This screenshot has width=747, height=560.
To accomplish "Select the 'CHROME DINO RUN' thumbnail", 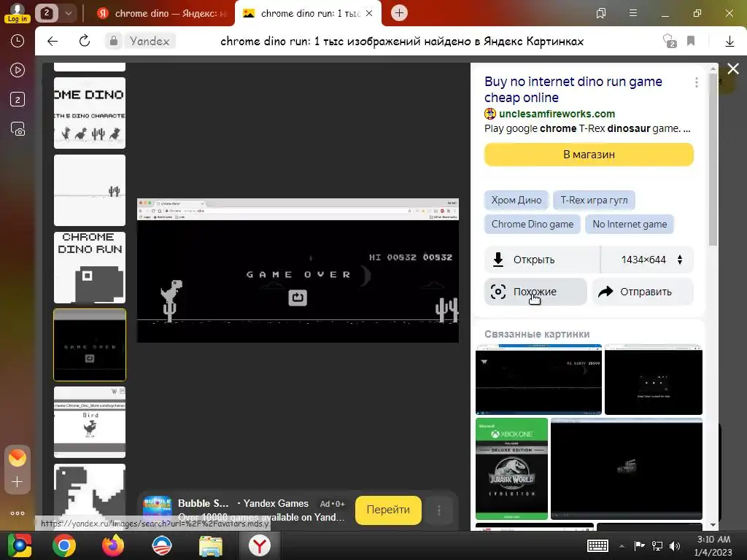I will coord(90,268).
